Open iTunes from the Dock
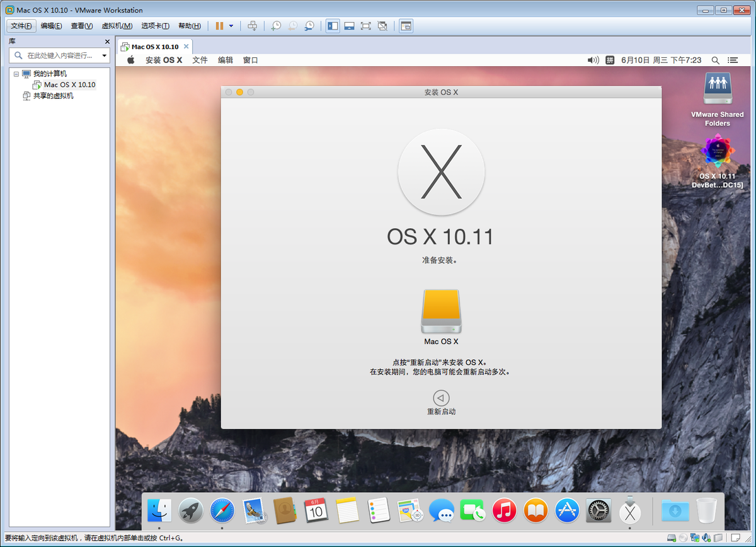Screen dimensions: 756x547 point(505,510)
